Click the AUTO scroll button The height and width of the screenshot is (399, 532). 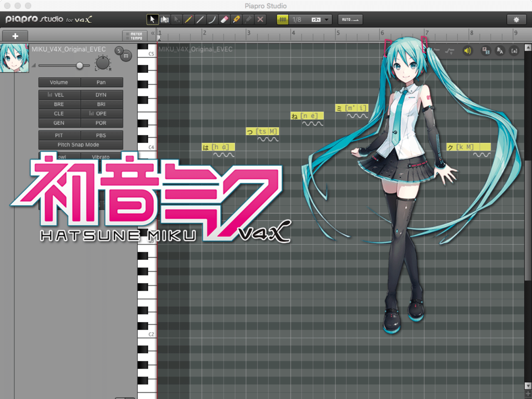pyautogui.click(x=350, y=20)
